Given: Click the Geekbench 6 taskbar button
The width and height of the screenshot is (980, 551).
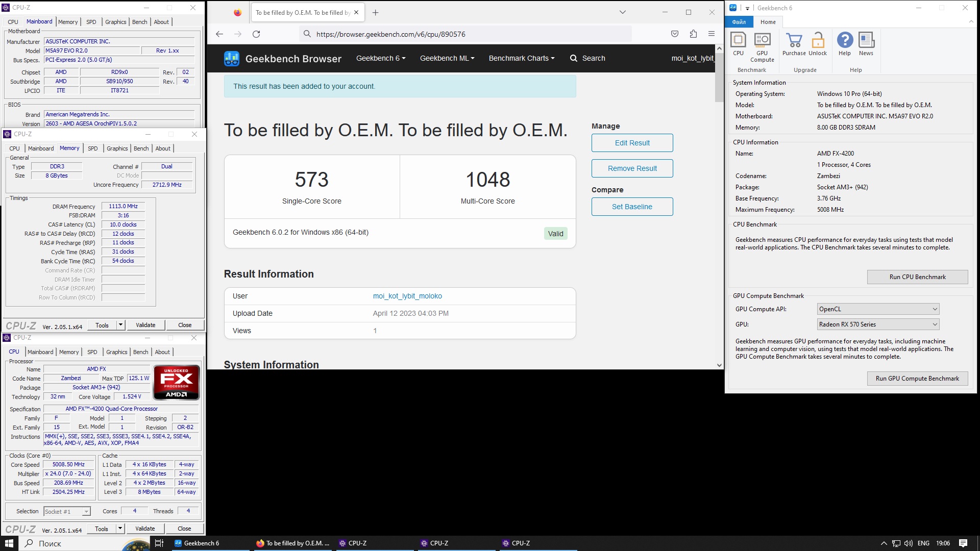Looking at the screenshot, I should 210,543.
